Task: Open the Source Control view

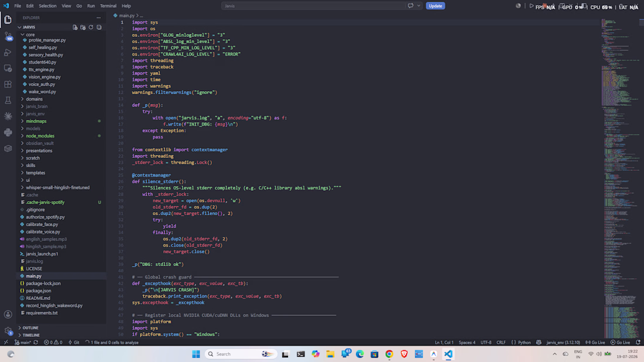Action: 8,36
